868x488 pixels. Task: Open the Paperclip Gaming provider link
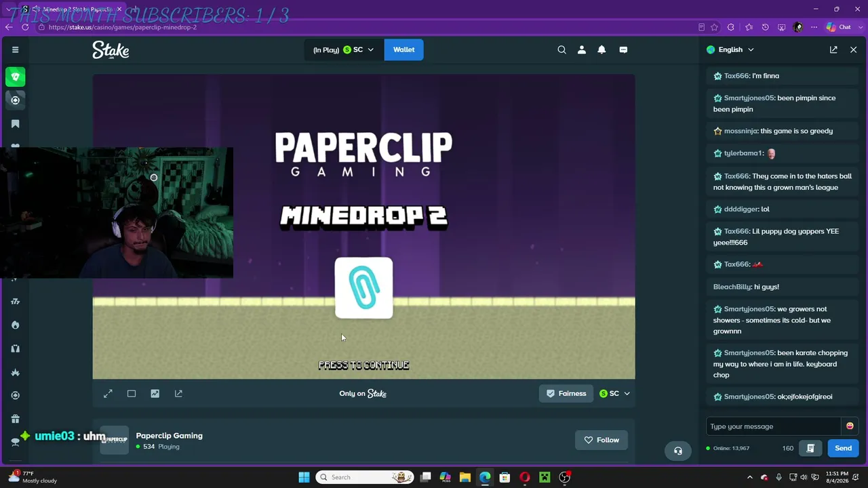169,436
